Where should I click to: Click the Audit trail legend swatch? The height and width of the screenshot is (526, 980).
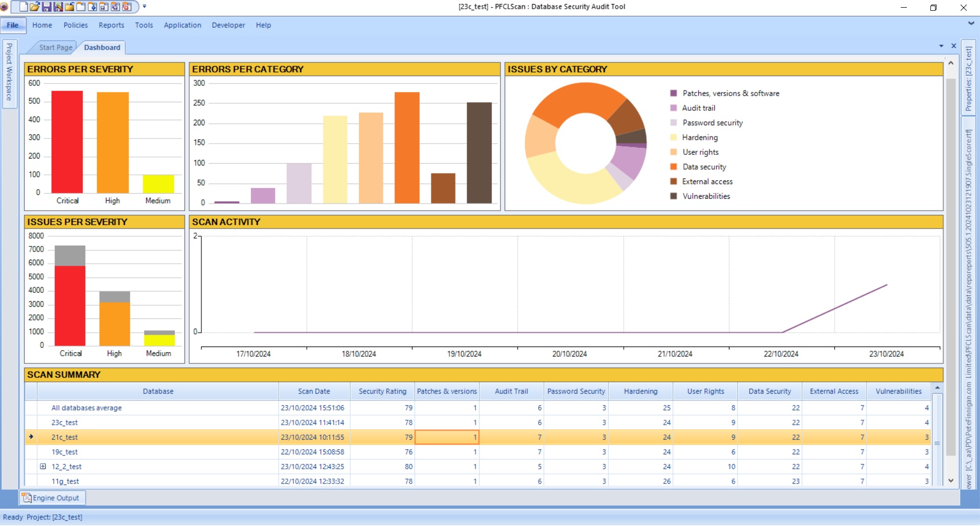click(674, 108)
